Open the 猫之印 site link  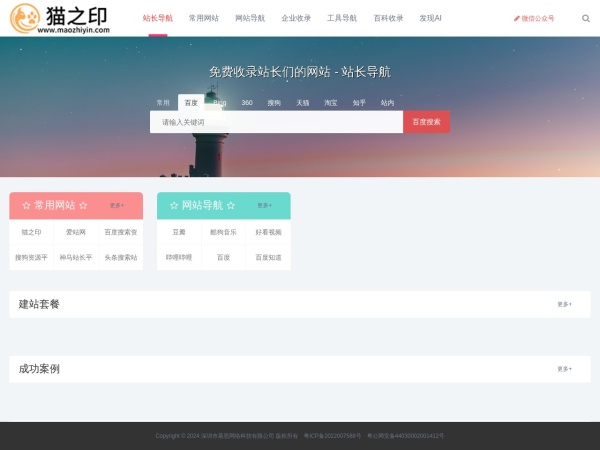31,232
